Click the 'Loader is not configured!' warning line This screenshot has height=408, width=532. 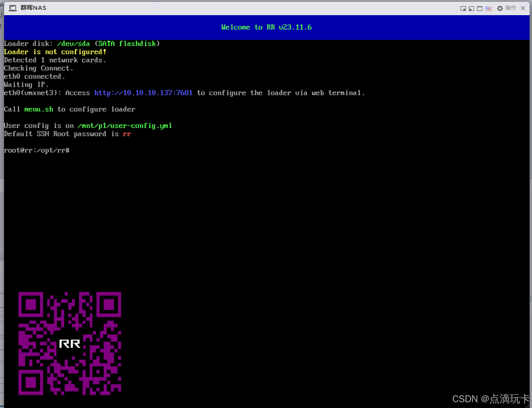(55, 52)
